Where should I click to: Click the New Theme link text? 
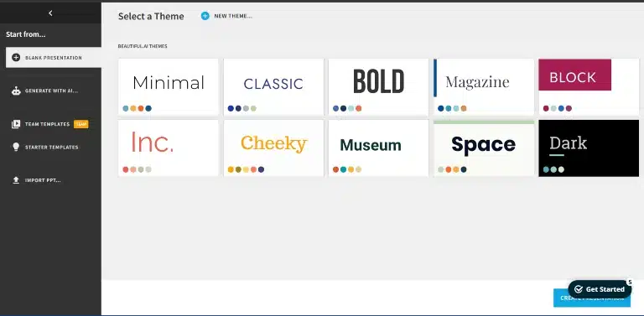pos(233,17)
